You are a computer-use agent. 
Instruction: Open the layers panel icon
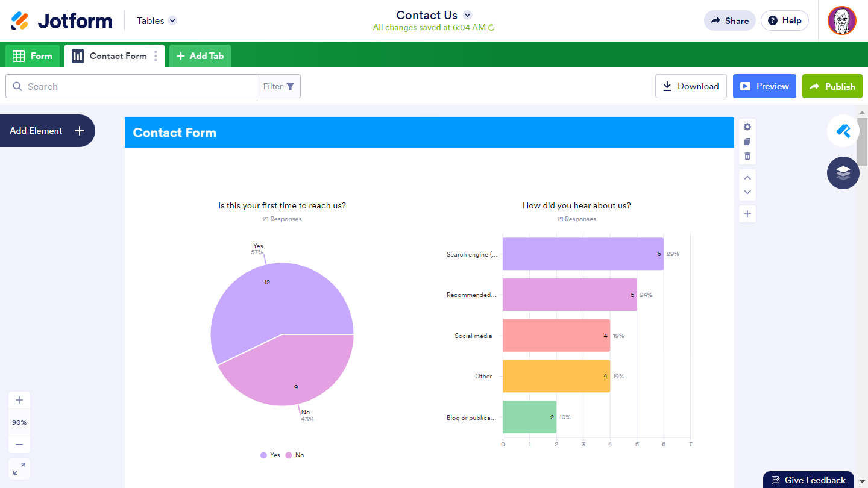(x=843, y=173)
